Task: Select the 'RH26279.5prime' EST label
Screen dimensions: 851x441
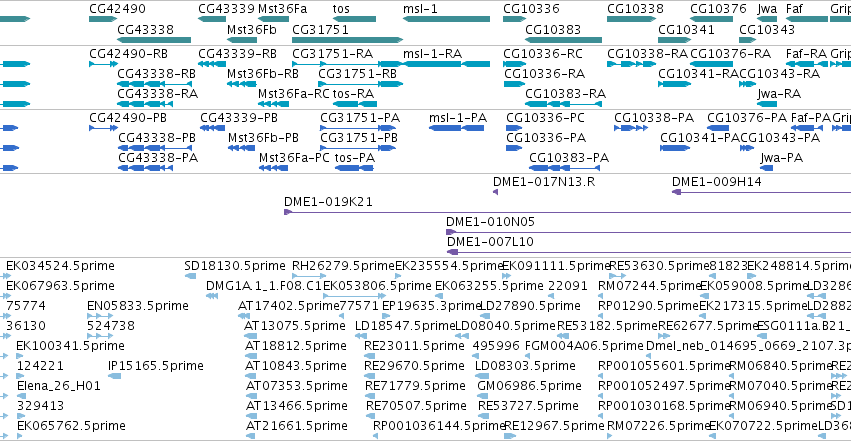Action: pyautogui.click(x=344, y=266)
